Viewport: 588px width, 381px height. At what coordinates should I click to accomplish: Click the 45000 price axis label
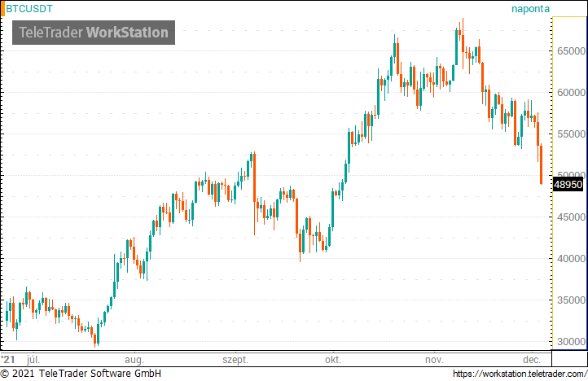click(571, 217)
